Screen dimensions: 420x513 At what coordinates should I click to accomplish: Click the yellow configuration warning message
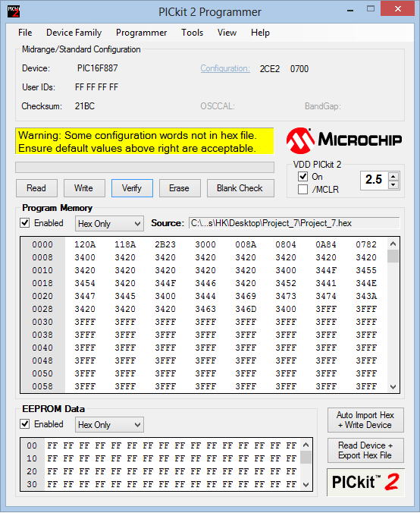145,141
